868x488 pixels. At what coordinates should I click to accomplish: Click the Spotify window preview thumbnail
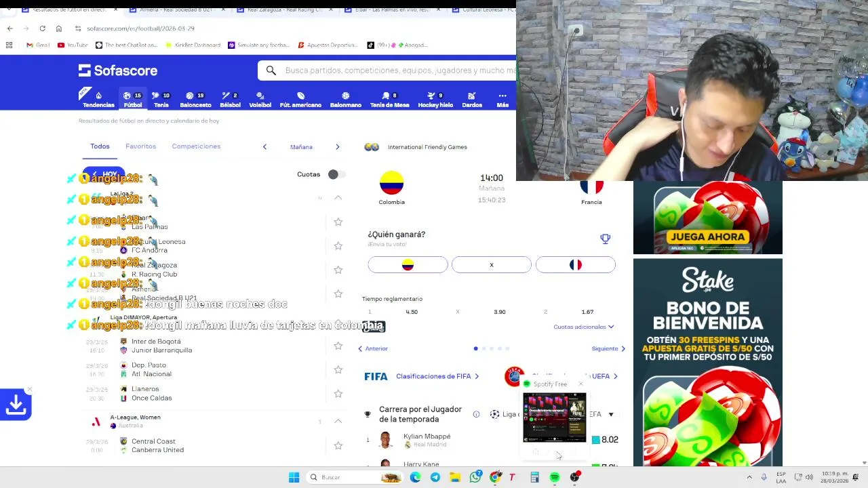pos(554,417)
